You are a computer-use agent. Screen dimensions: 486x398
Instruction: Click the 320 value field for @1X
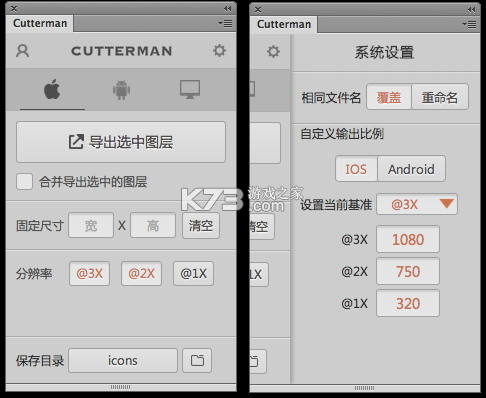(408, 303)
